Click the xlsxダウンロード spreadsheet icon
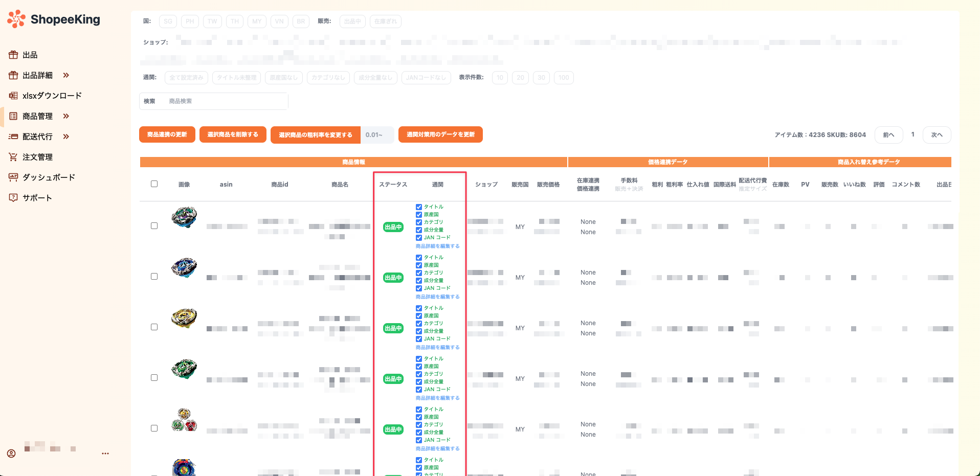 coord(13,96)
